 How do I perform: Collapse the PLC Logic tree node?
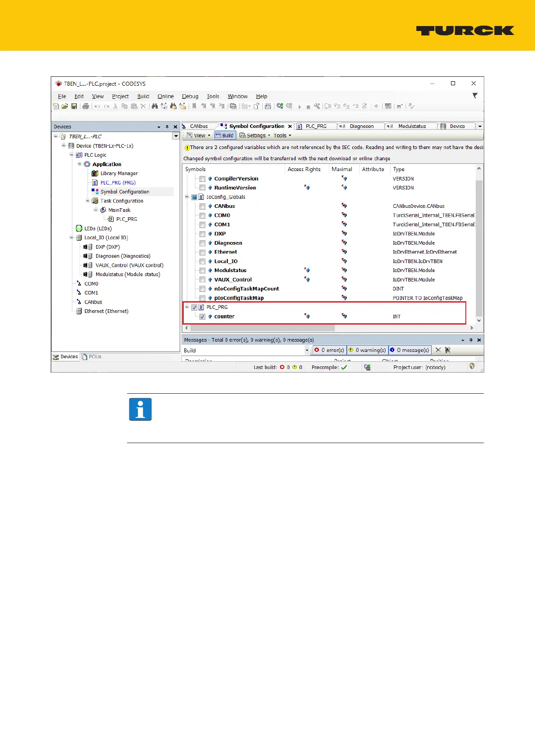pyautogui.click(x=71, y=154)
